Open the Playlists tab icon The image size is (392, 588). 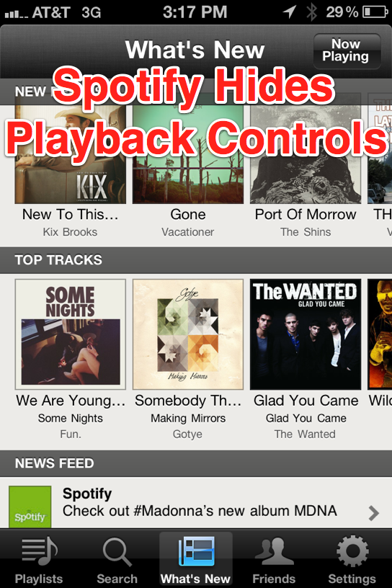pyautogui.click(x=39, y=551)
